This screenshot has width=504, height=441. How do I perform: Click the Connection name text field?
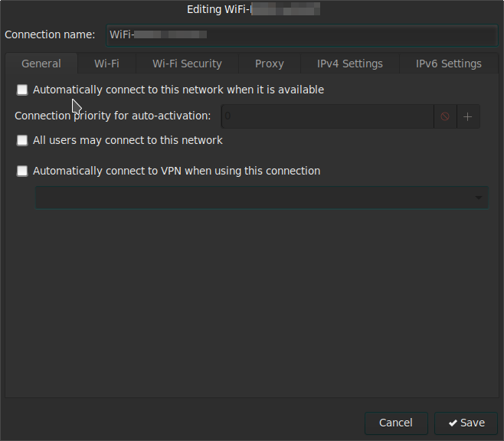(x=302, y=34)
